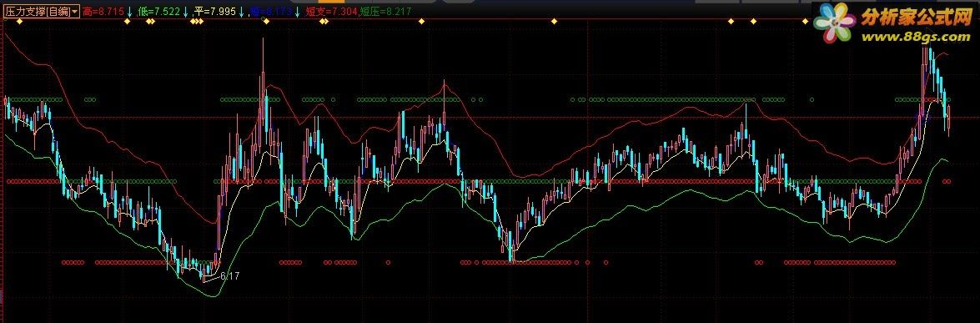Viewport: 980px width, 323px height.
Task: Click the orange highlighted tab at top edge
Action: [331, 2]
